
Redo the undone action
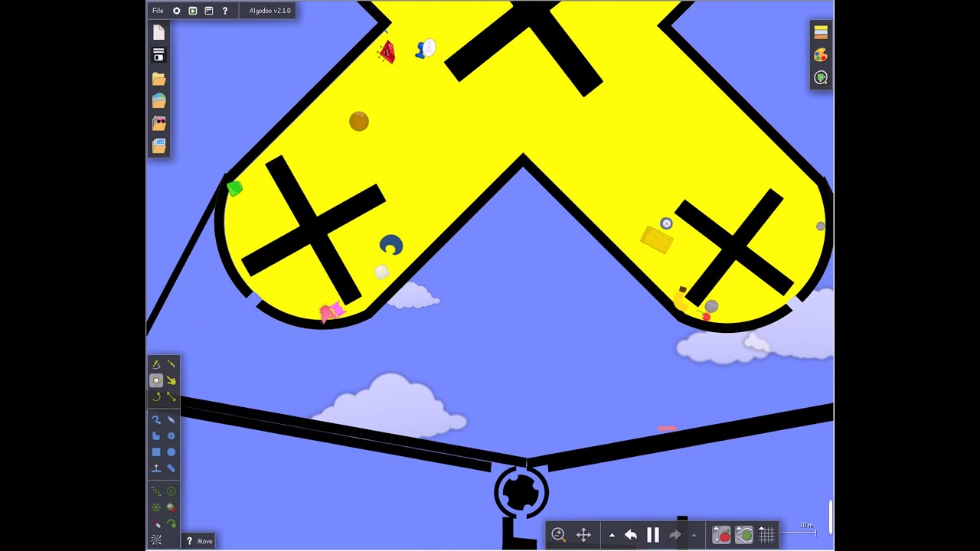675,535
